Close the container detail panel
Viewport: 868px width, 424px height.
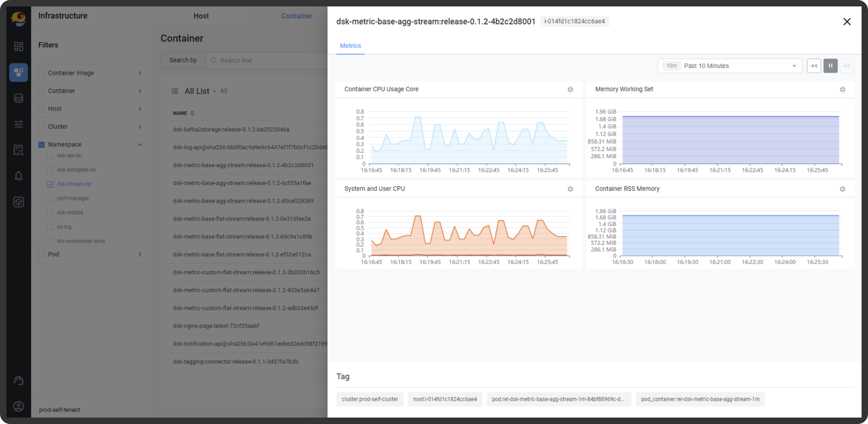click(x=847, y=22)
